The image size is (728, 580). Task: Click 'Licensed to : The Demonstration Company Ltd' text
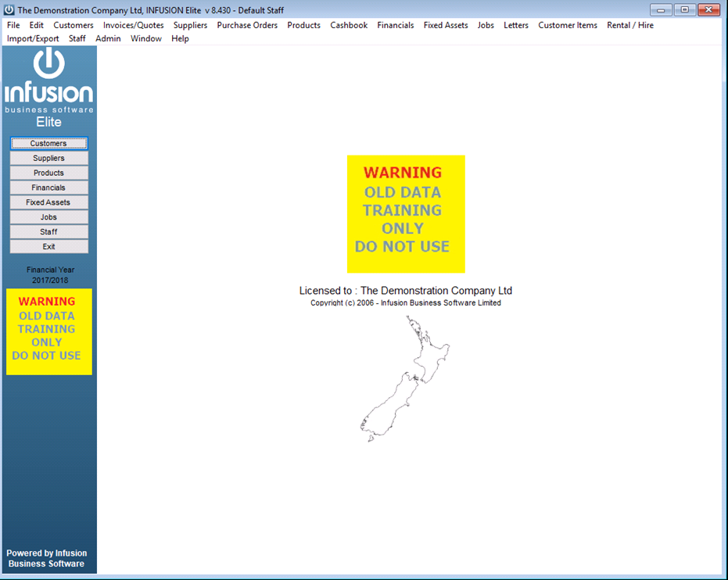pyautogui.click(x=405, y=291)
